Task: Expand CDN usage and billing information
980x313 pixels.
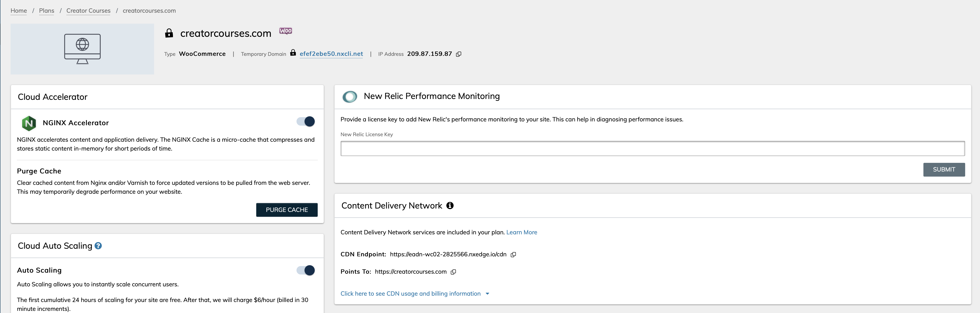Action: pyautogui.click(x=411, y=294)
